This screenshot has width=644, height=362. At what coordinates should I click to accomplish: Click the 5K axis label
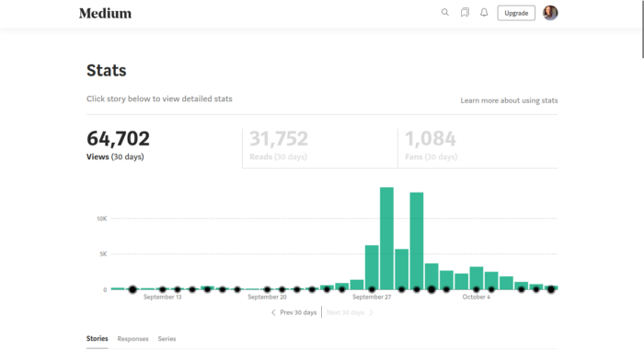pyautogui.click(x=103, y=254)
